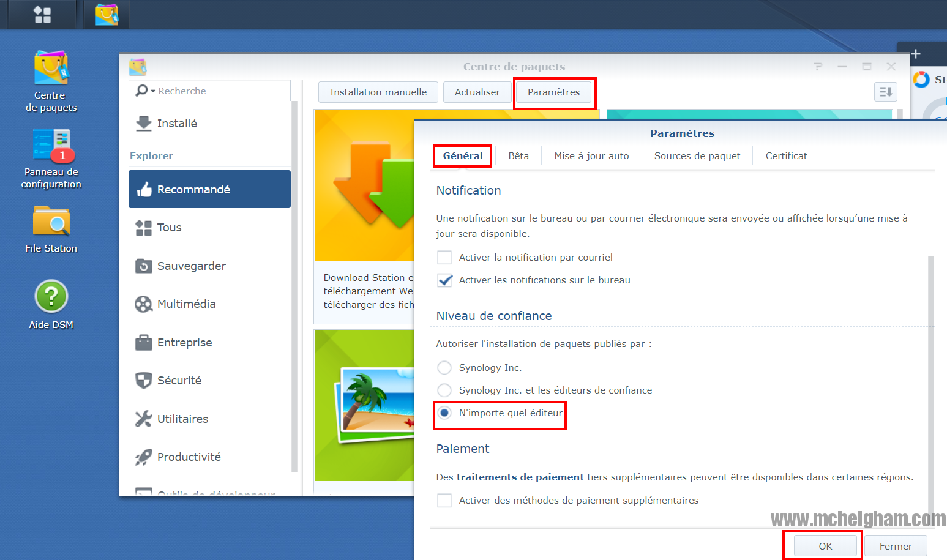Toggle notifications sur le bureau checkbox

pyautogui.click(x=444, y=280)
